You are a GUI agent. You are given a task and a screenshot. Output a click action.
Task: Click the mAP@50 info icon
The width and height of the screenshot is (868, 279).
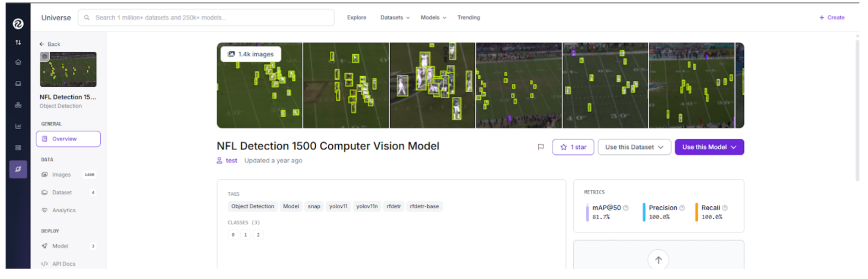[x=626, y=208]
